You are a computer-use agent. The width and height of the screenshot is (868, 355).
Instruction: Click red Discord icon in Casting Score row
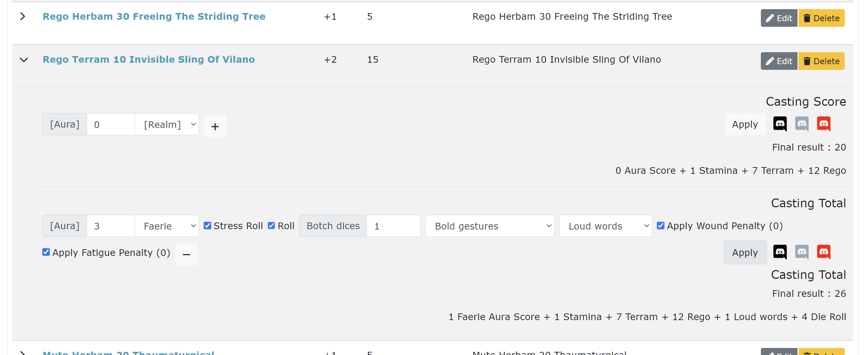point(824,124)
